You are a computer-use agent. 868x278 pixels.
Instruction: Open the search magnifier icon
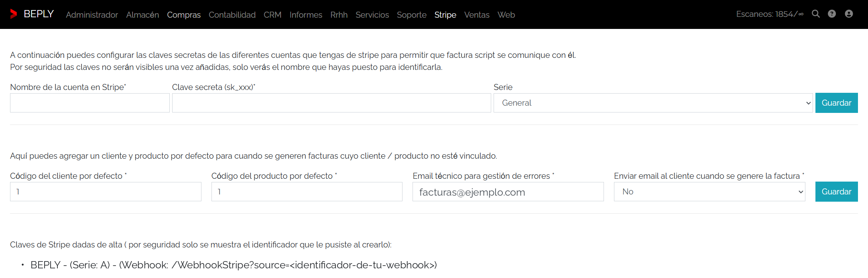(816, 14)
